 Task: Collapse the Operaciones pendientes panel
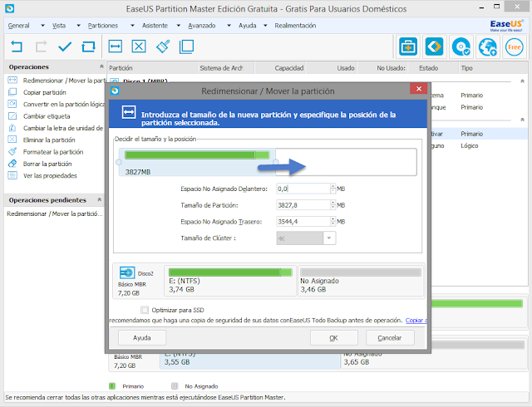[100, 199]
